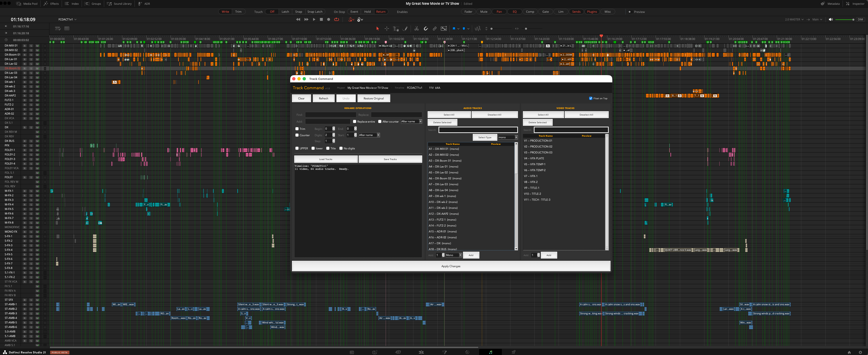
Task: Switch to the Fairlight page music-note icon
Action: pos(491,352)
